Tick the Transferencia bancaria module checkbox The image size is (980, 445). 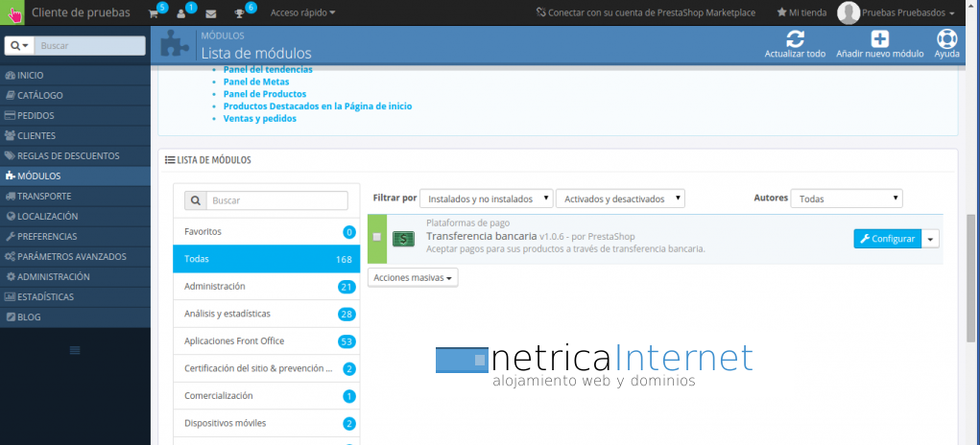coord(377,237)
